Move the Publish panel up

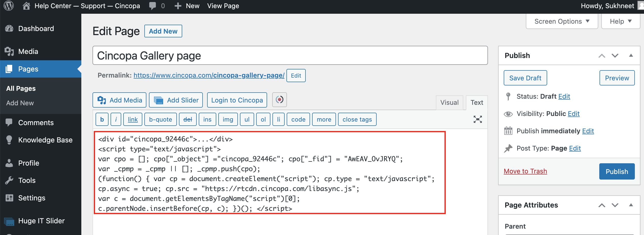pos(602,56)
